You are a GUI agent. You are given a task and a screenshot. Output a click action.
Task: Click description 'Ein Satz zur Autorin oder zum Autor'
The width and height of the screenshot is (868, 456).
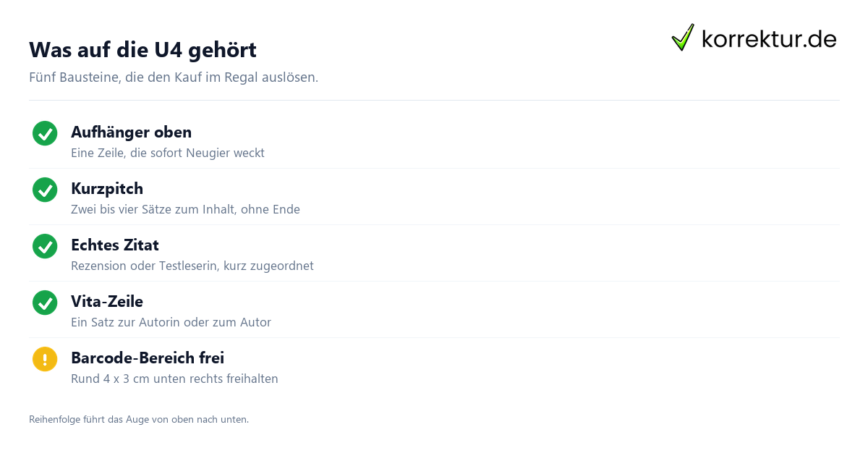[171, 323]
